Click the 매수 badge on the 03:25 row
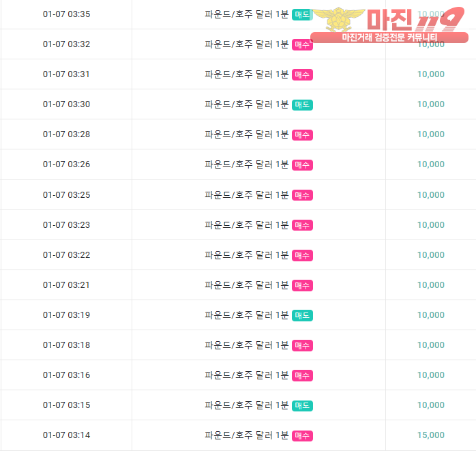 (302, 195)
